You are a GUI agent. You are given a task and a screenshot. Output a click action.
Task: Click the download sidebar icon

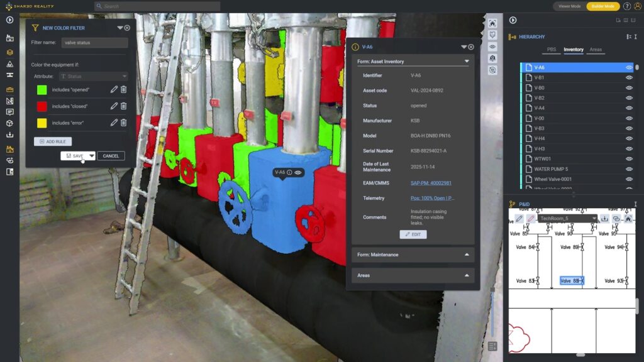click(10, 134)
